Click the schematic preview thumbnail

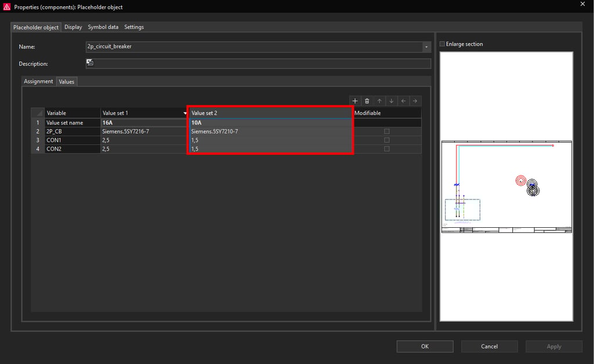pos(506,187)
